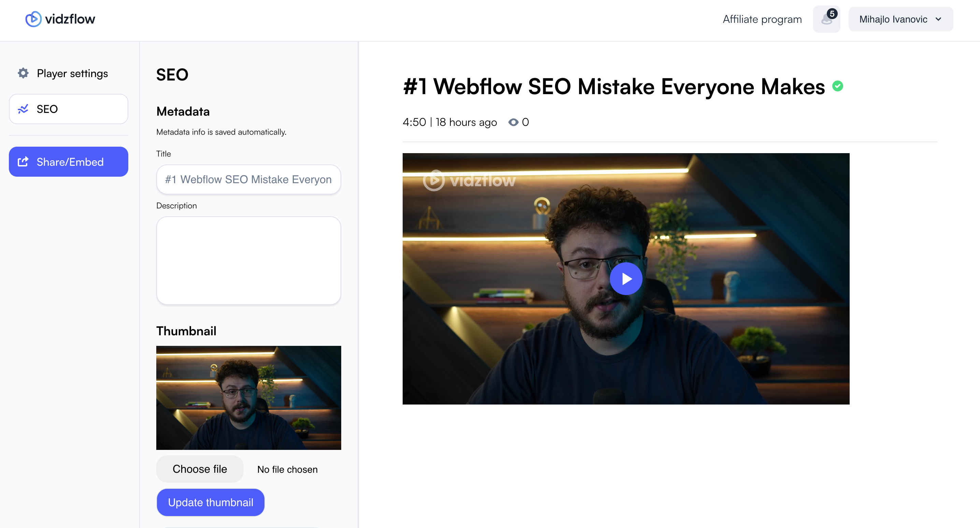The image size is (980, 528).
Task: Click the vidzflow logo
Action: pyautogui.click(x=60, y=19)
